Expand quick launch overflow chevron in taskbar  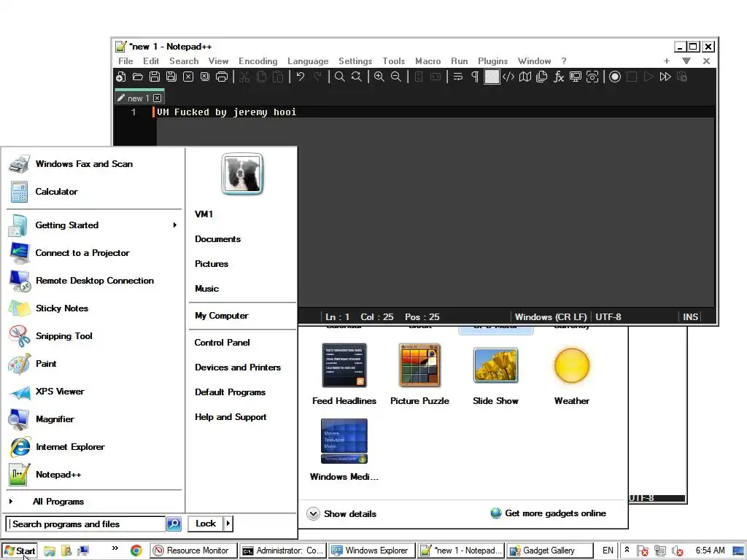tap(115, 548)
